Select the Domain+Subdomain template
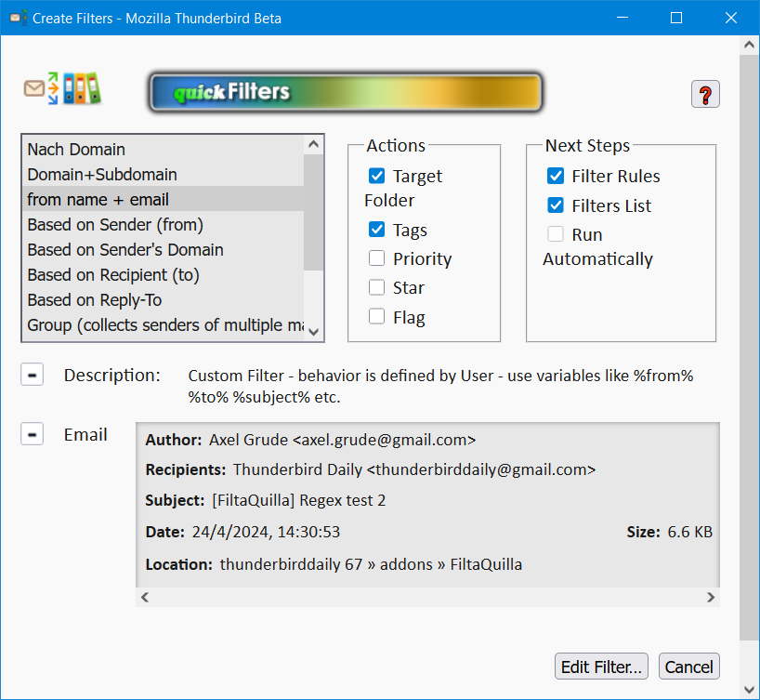760x700 pixels. coord(163,174)
